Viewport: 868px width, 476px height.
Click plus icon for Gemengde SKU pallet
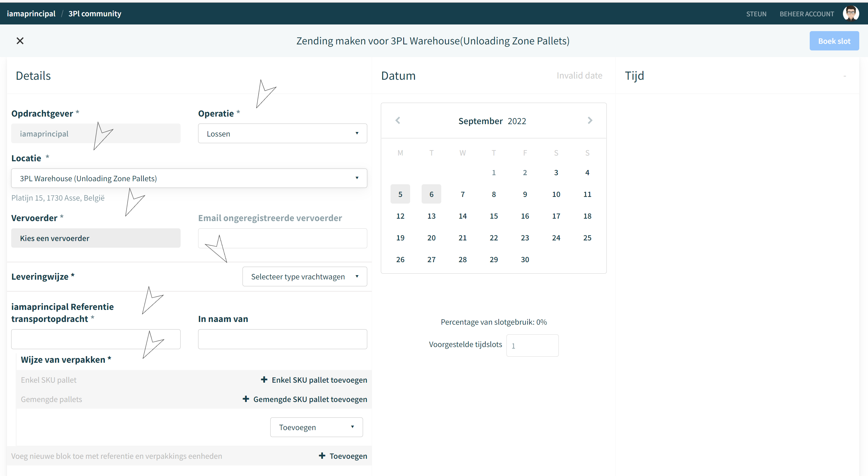[x=246, y=399]
